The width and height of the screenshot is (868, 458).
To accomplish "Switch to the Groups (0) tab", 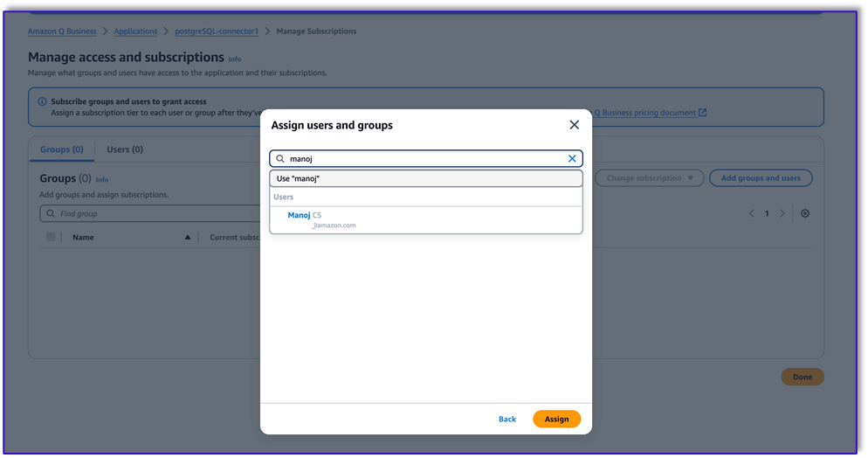I will [61, 149].
